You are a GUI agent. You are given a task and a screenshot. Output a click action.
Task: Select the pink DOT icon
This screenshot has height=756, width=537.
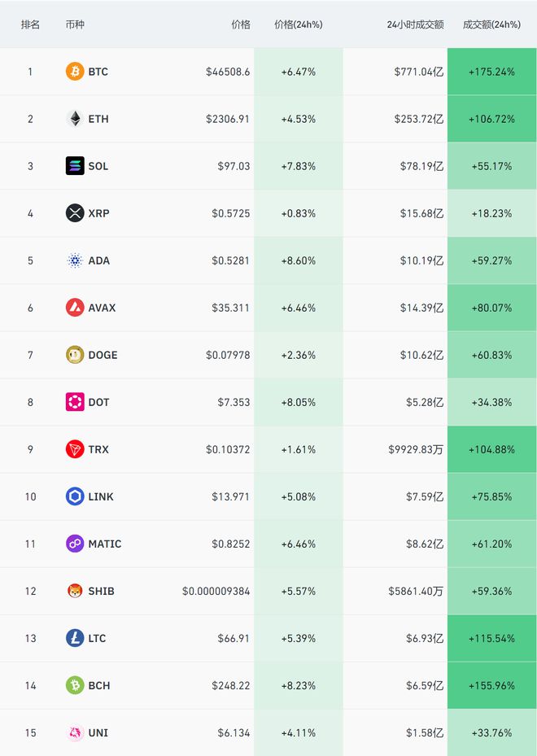75,402
